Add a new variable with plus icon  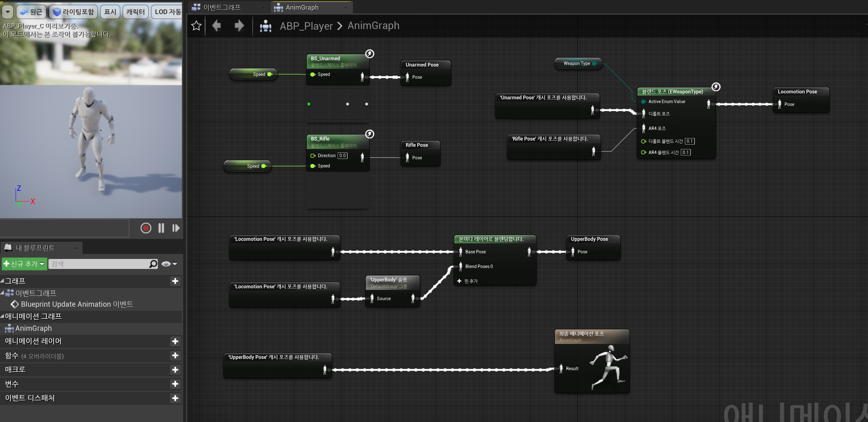[175, 384]
